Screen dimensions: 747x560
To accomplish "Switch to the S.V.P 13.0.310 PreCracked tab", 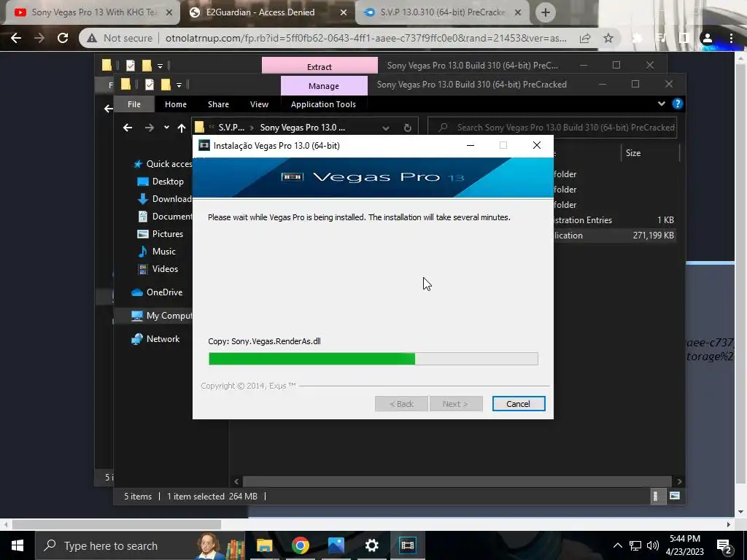I will [x=443, y=12].
